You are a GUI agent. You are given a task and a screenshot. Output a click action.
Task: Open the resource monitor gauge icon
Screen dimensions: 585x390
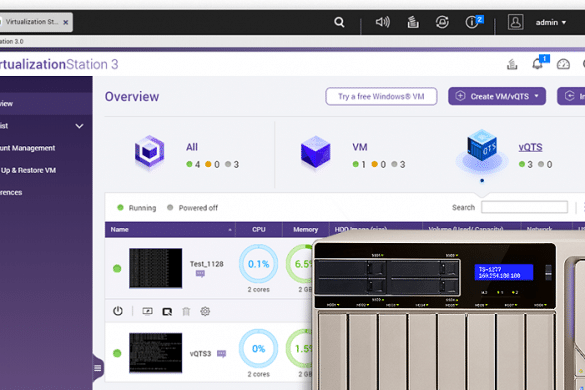563,64
